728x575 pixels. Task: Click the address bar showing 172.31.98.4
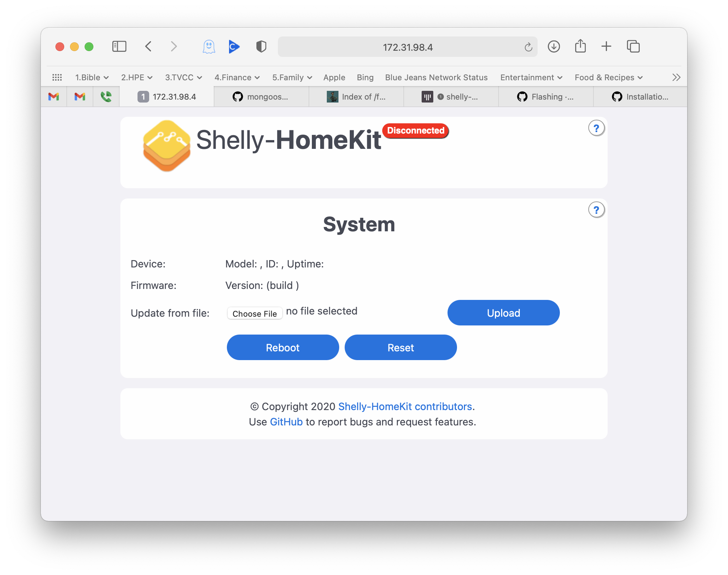point(407,46)
